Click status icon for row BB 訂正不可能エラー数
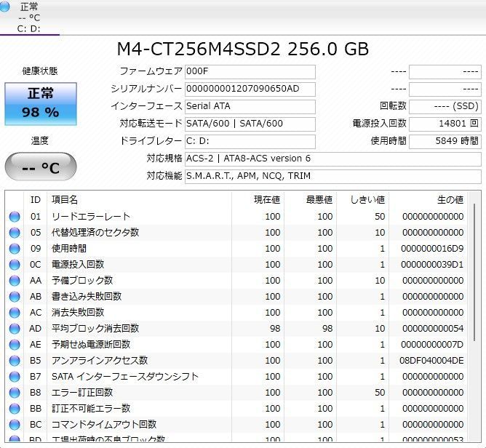Viewport: 486px width, 448px height. click(x=15, y=409)
